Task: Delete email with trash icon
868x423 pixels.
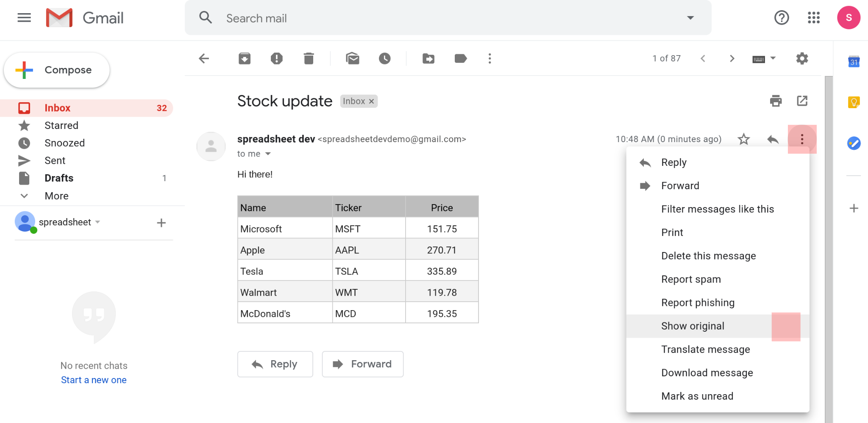Action: pos(309,59)
